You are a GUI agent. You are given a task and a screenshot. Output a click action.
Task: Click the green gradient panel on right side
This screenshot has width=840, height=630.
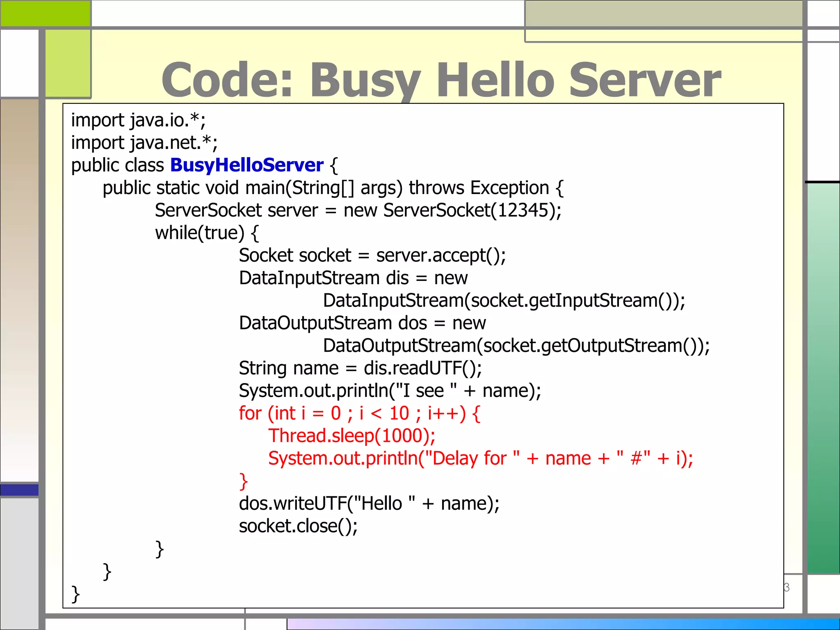tap(823, 377)
